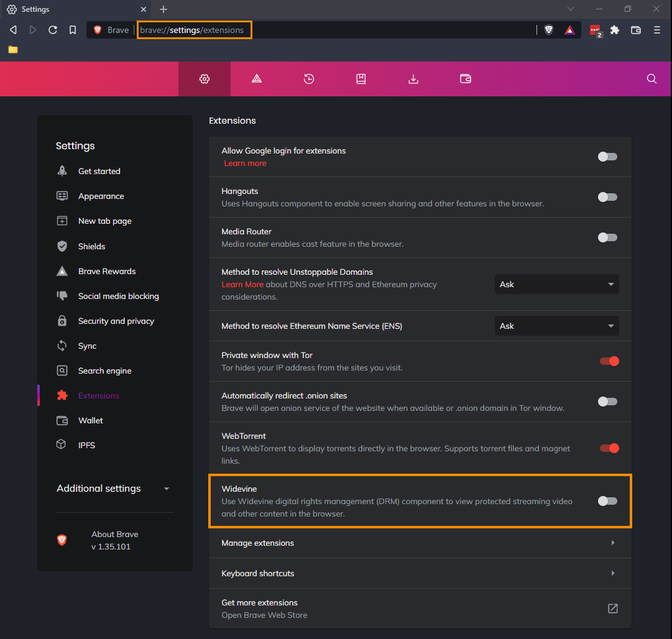Click Learn More about DNS over HTTPS
This screenshot has height=639, width=672.
tap(242, 285)
